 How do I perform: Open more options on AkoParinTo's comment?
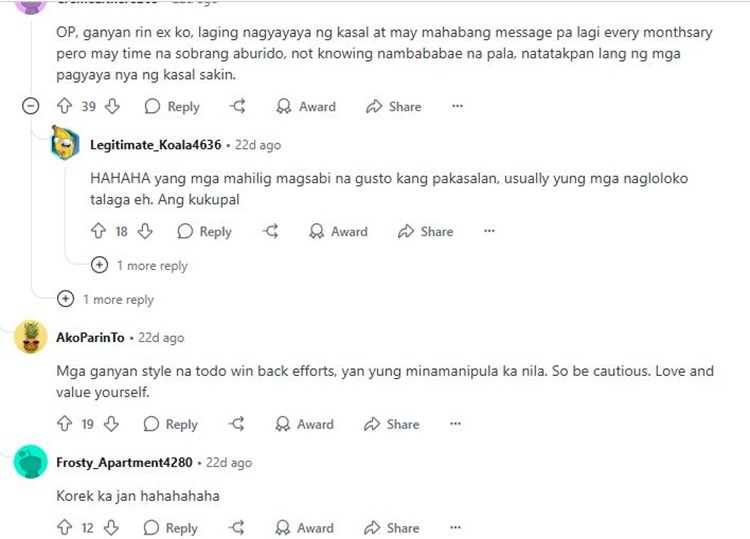click(x=455, y=424)
